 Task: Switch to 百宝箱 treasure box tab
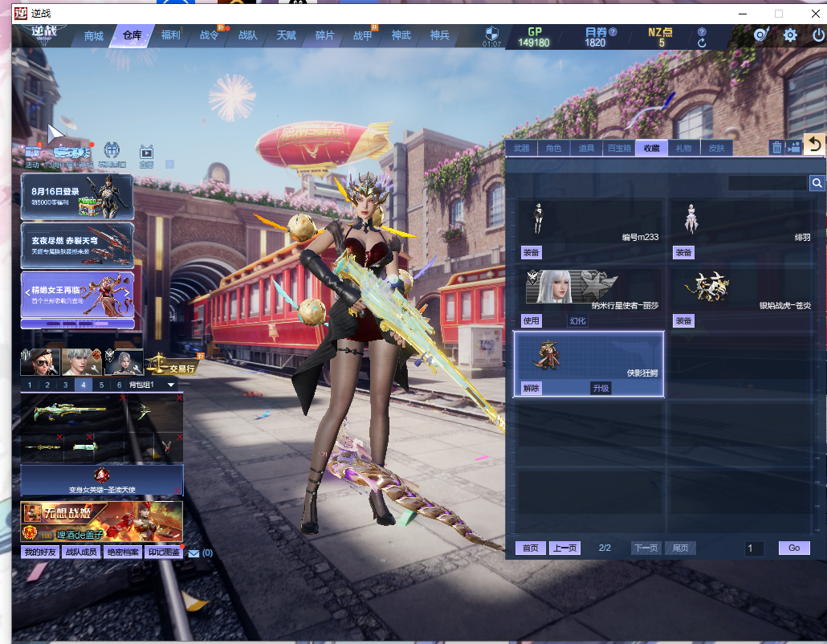tap(619, 149)
